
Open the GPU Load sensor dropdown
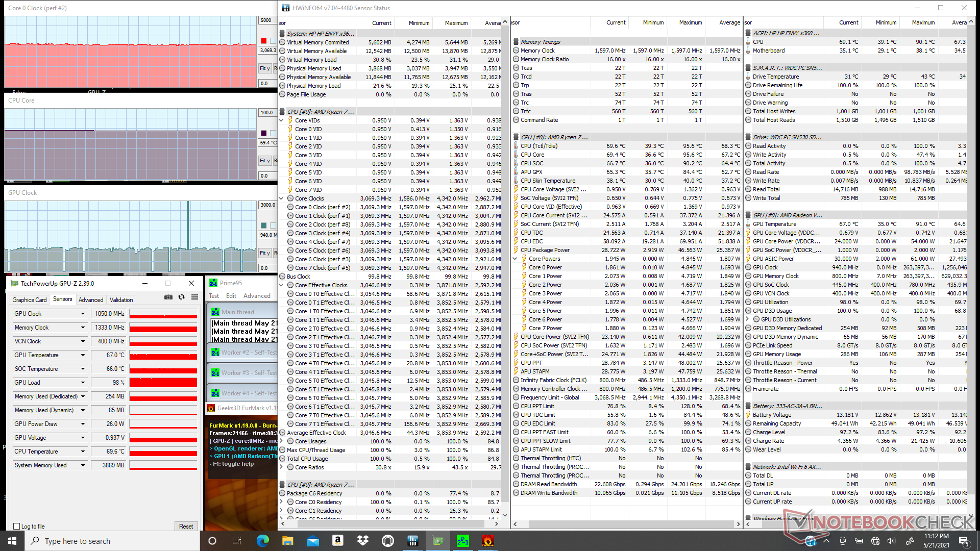coord(83,383)
